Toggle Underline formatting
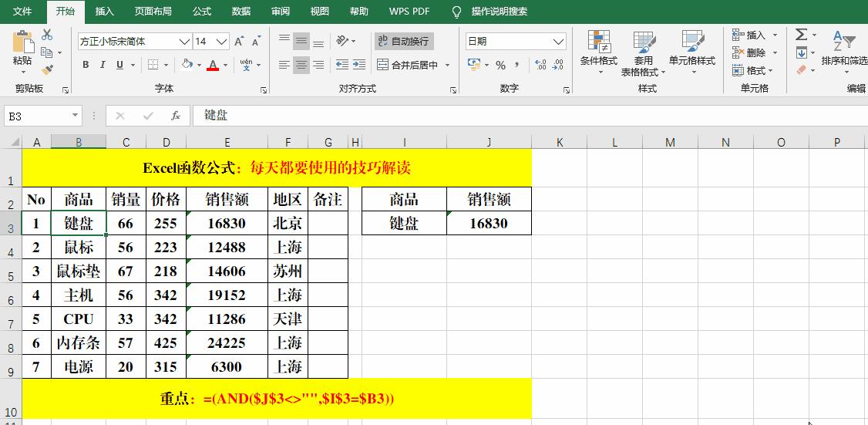Viewport: 868px width, 425px height. point(119,65)
